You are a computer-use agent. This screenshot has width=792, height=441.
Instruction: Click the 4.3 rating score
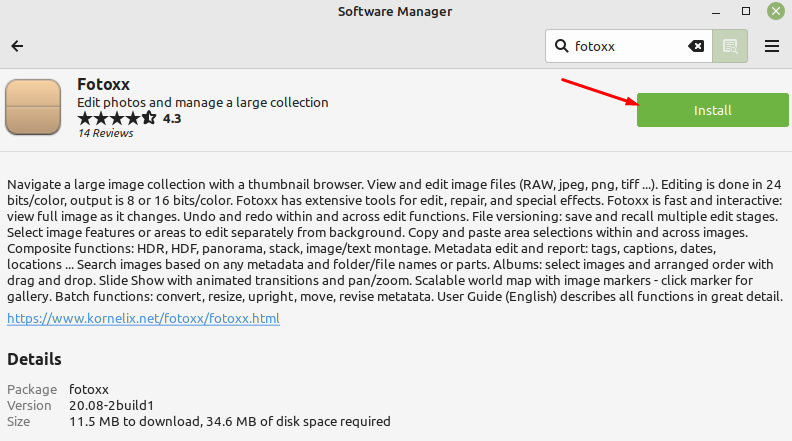[172, 118]
